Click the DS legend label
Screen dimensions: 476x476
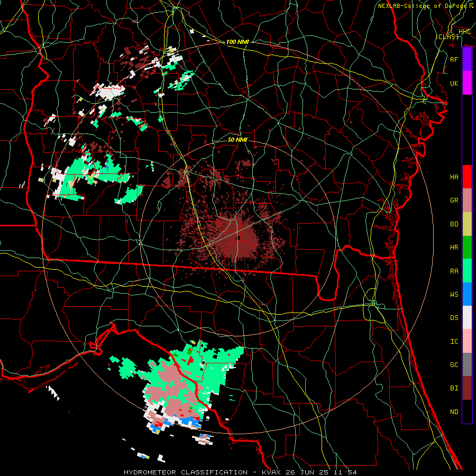pyautogui.click(x=454, y=317)
